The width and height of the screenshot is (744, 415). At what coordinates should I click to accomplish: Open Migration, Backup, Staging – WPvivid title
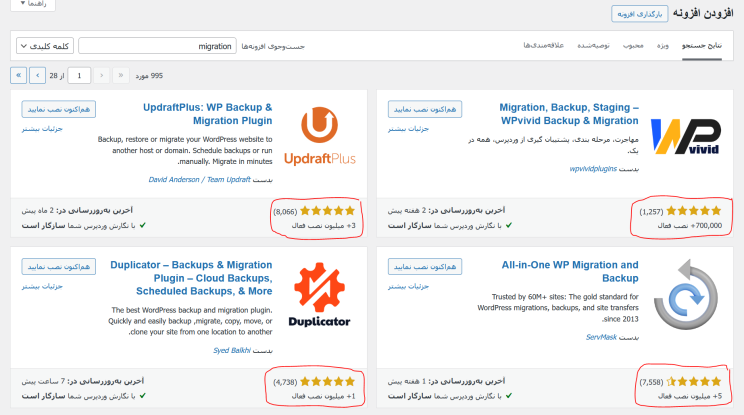(x=569, y=114)
